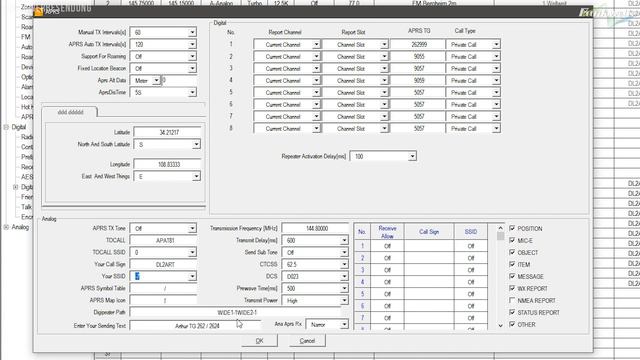This screenshot has width=640, height=360.
Task: Click the TOCALL input field
Action: [x=164, y=240]
